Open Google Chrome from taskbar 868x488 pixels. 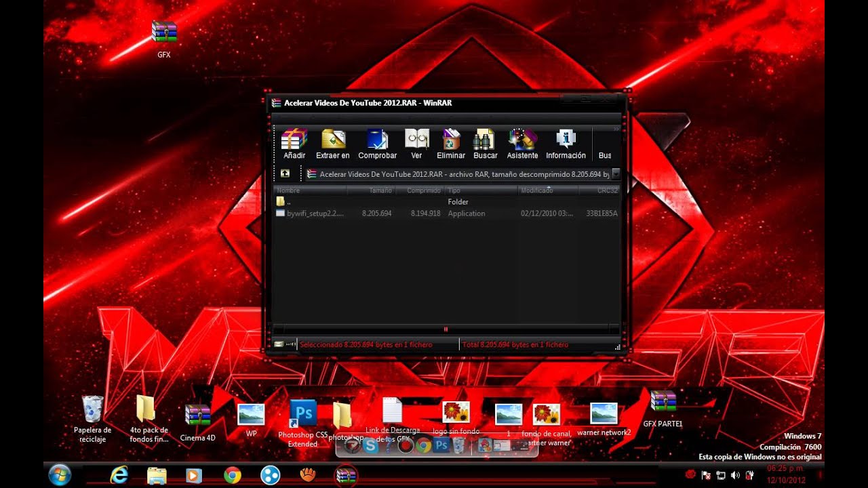click(x=232, y=475)
